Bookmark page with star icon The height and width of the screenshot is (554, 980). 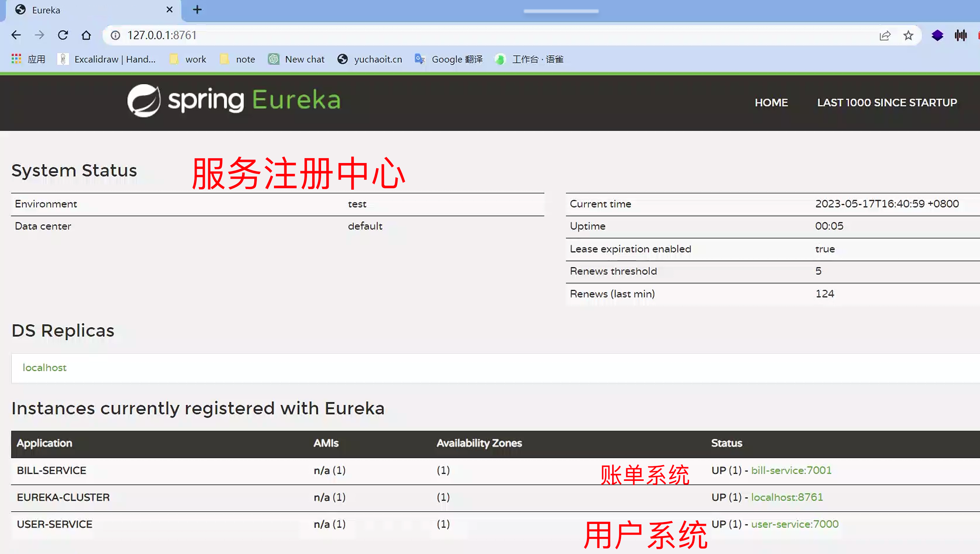[908, 35]
